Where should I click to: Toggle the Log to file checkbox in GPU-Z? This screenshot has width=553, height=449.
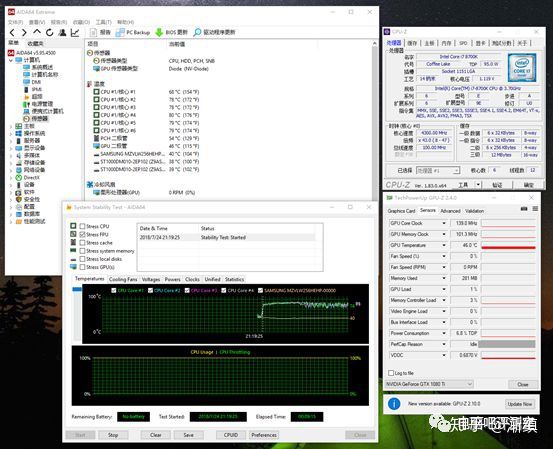(391, 373)
